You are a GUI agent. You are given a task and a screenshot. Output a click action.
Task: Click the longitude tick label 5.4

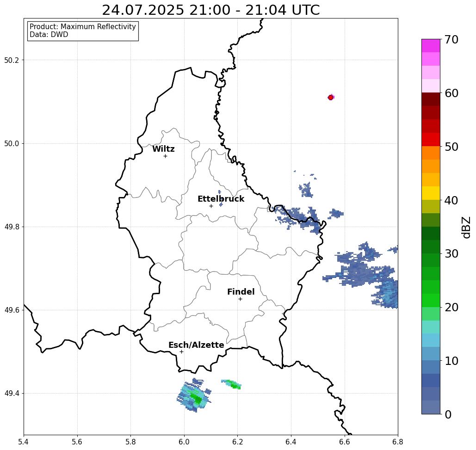24,442
